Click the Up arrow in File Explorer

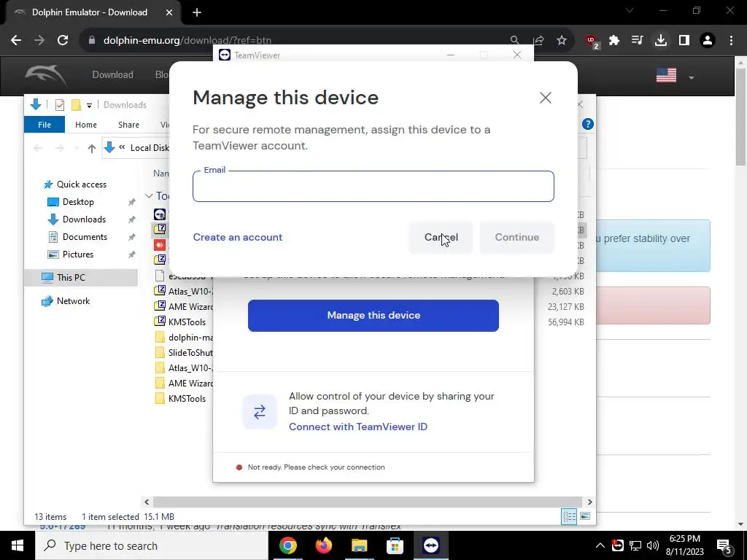(92, 149)
